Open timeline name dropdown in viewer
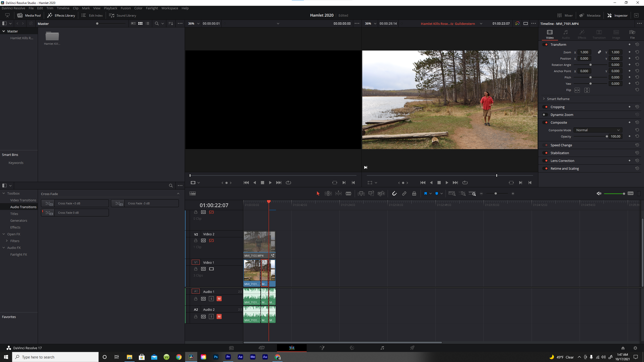The height and width of the screenshot is (362, 644). coord(481,23)
